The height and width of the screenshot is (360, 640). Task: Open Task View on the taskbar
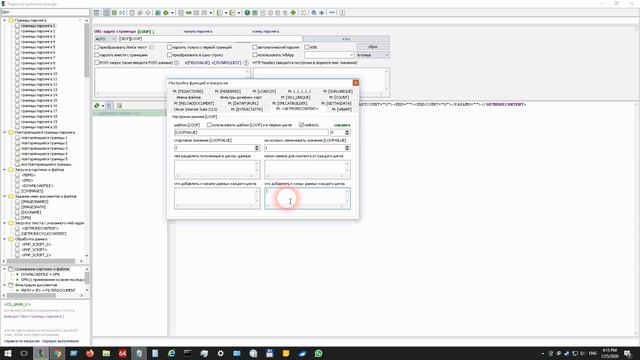pos(24,353)
